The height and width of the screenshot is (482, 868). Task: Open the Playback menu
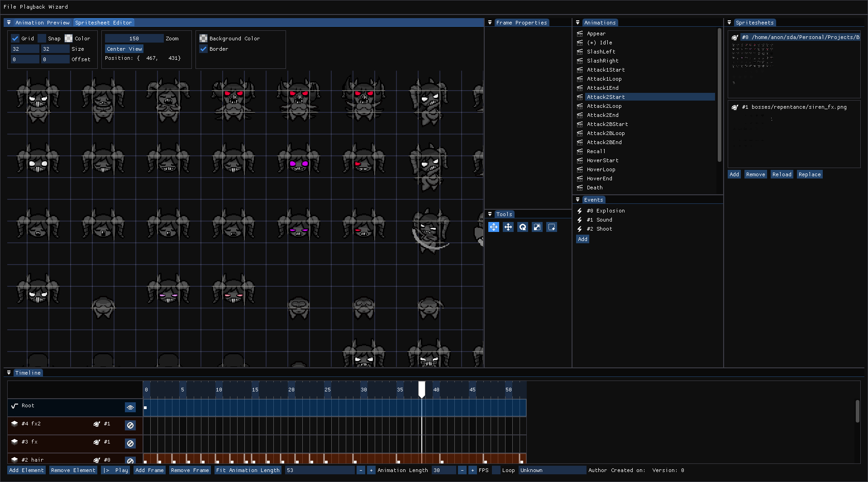[32, 7]
